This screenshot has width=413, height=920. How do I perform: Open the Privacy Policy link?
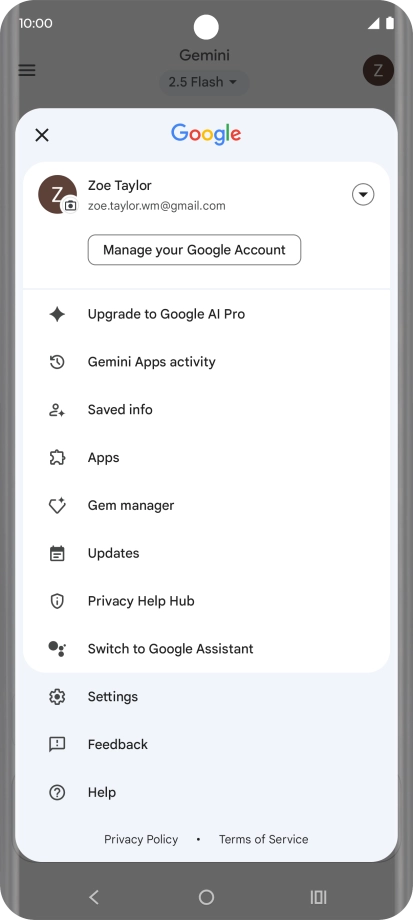tap(141, 840)
